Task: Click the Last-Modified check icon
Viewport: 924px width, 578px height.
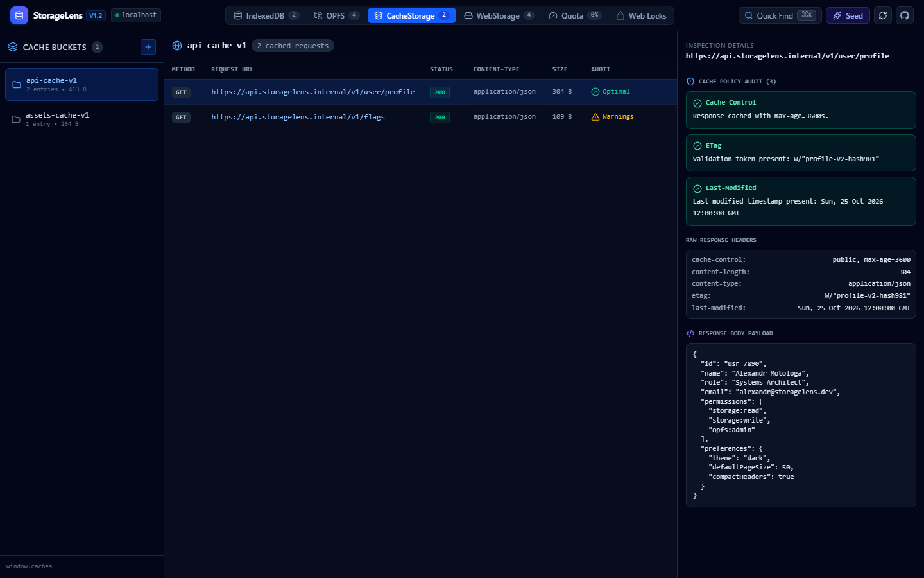Action: tap(697, 188)
